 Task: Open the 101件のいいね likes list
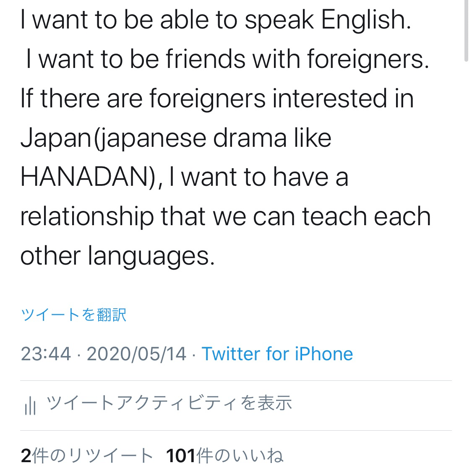click(225, 455)
